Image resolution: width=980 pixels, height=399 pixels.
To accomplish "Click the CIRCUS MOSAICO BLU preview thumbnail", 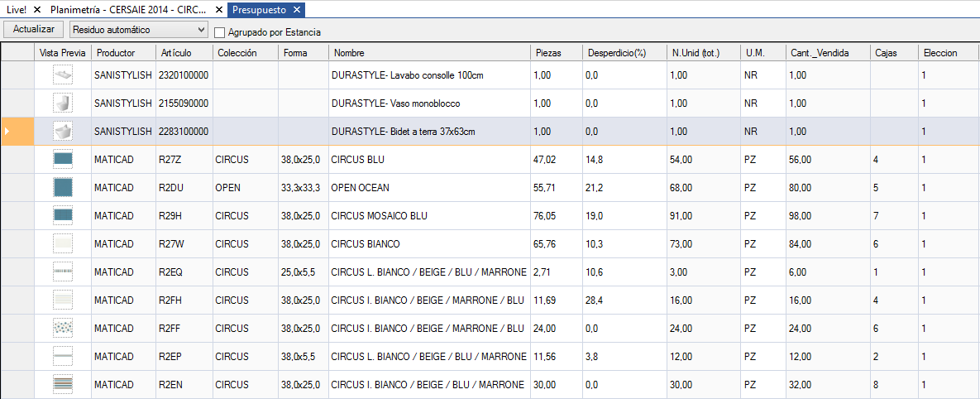I will click(63, 216).
